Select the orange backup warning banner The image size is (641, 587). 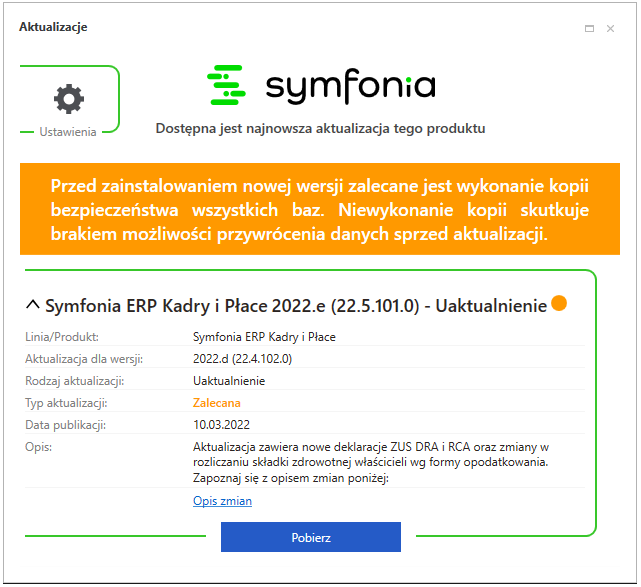320,209
